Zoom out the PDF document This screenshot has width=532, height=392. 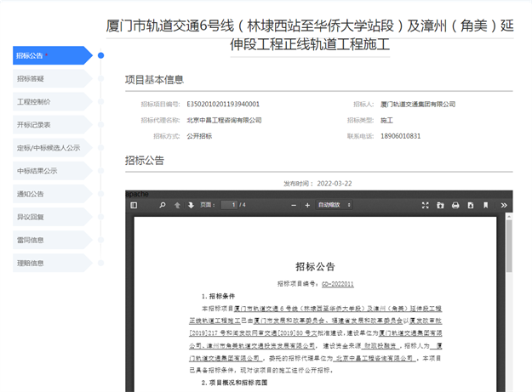(294, 205)
